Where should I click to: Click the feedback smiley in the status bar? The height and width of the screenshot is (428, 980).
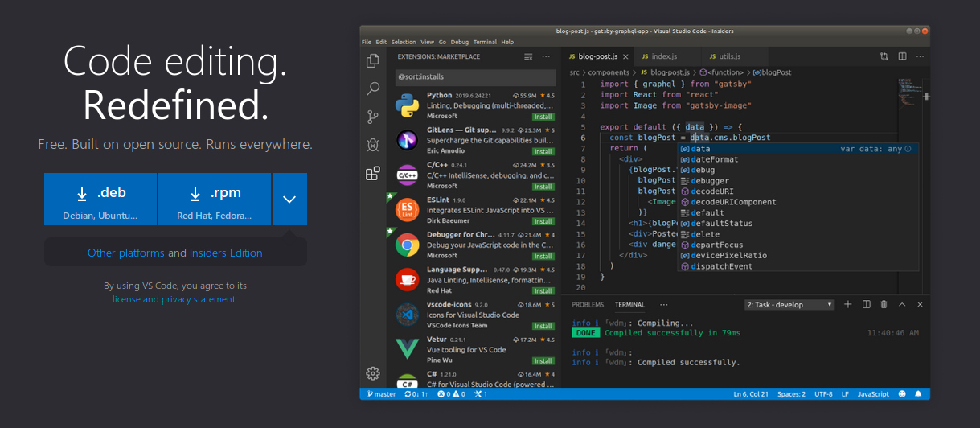[902, 394]
